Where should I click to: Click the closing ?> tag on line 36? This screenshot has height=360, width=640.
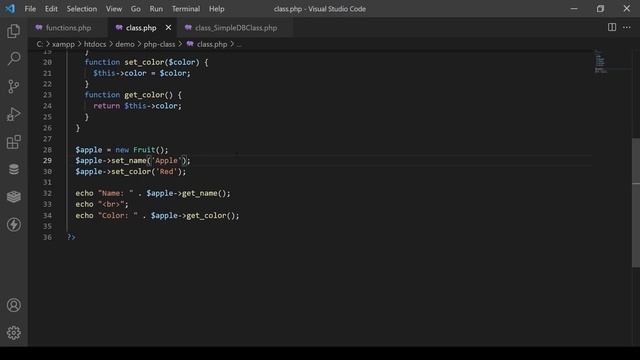tap(71, 237)
